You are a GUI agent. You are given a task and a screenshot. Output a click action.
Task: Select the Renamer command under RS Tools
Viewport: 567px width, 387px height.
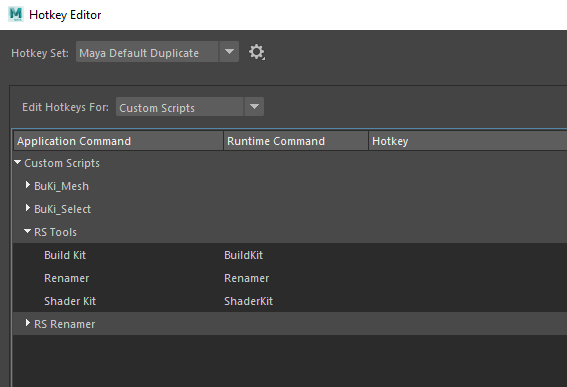coord(290,278)
